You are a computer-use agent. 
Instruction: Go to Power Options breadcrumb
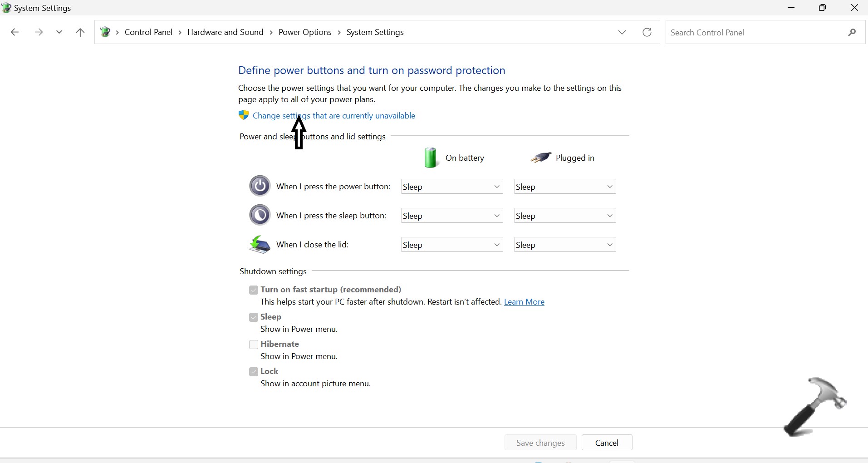click(x=305, y=32)
